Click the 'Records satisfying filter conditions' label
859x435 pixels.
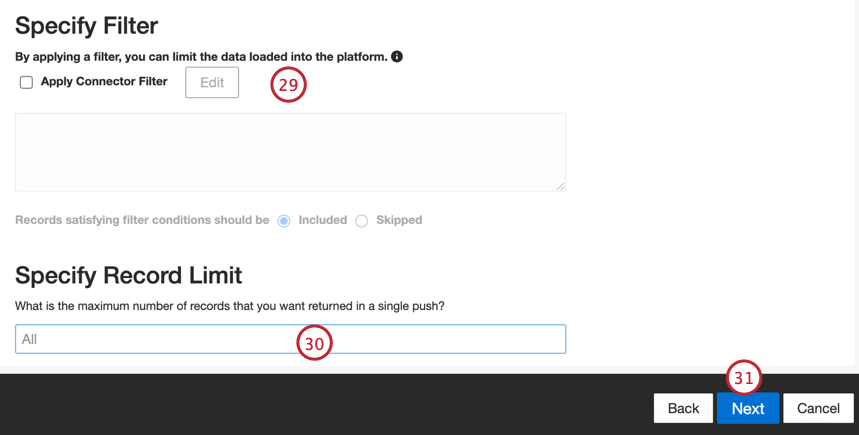pyautogui.click(x=142, y=220)
